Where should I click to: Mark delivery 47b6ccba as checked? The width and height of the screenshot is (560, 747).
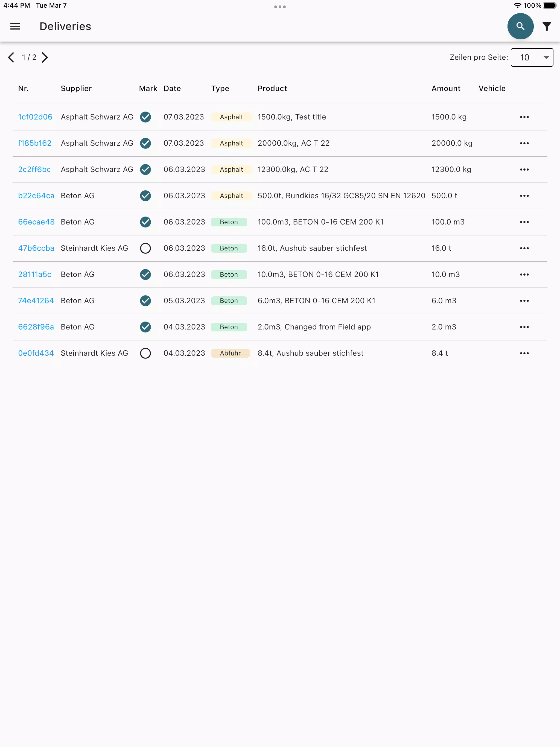[x=145, y=248]
